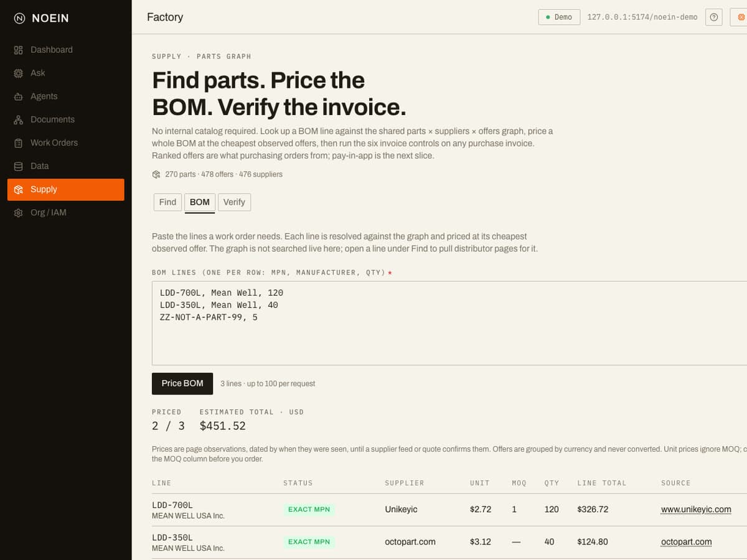Select the Supply menu item
Screen dimensions: 747x560
(66, 190)
